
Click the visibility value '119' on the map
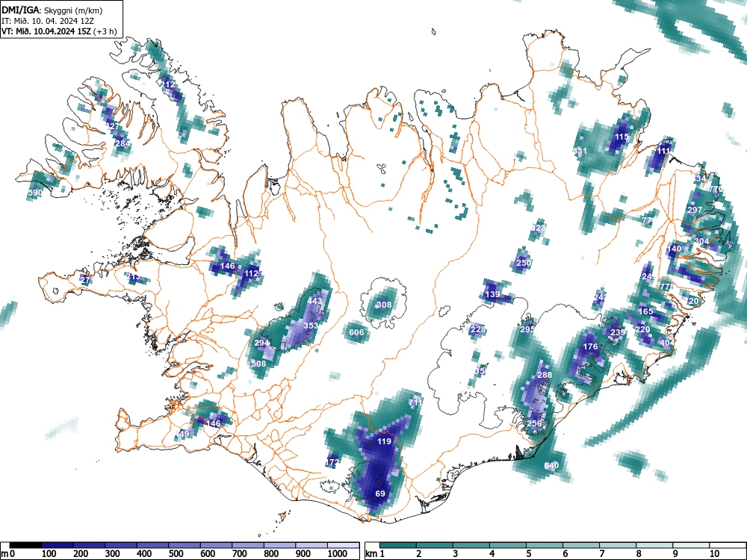click(385, 441)
